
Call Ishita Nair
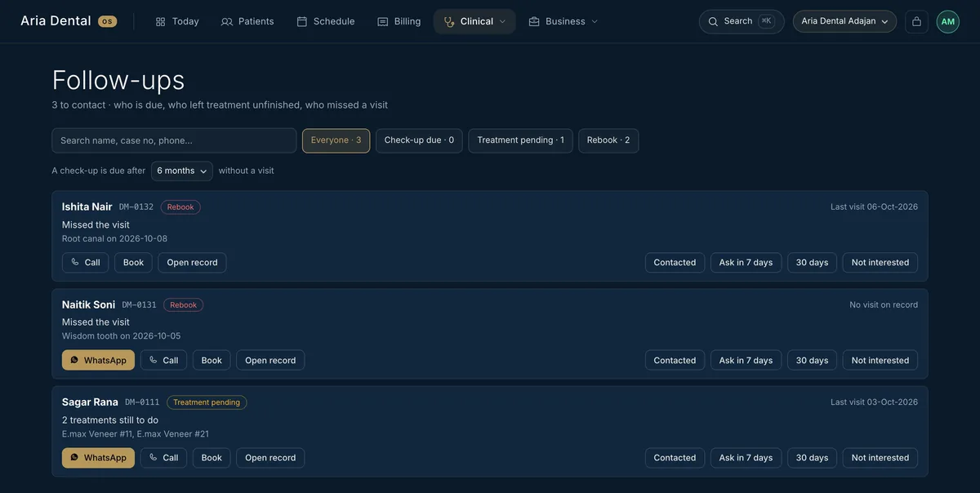pos(85,263)
